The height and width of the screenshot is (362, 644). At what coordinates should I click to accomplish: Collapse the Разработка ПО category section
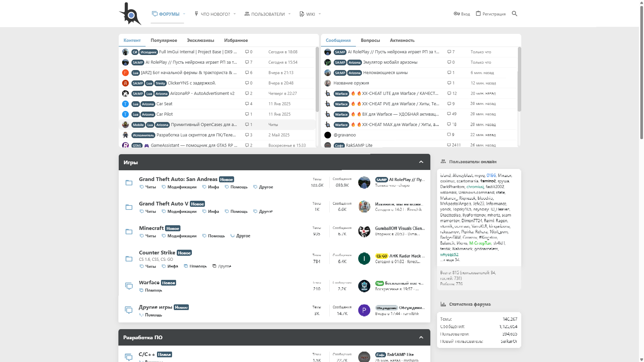[x=421, y=338]
